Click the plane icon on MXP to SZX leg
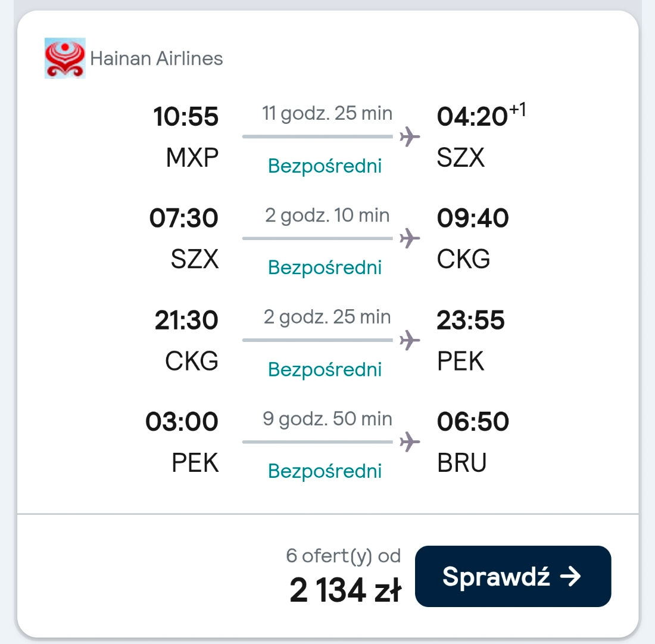The image size is (655, 644). 410,136
